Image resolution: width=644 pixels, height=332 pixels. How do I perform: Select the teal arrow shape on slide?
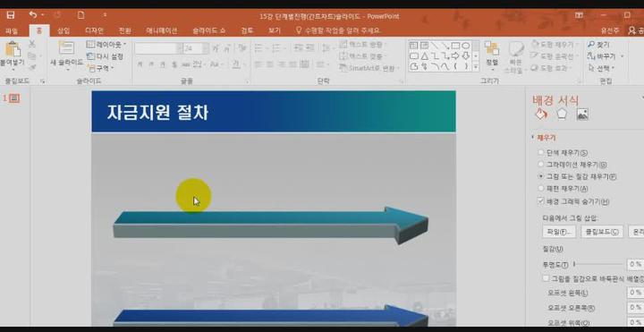coord(271,225)
